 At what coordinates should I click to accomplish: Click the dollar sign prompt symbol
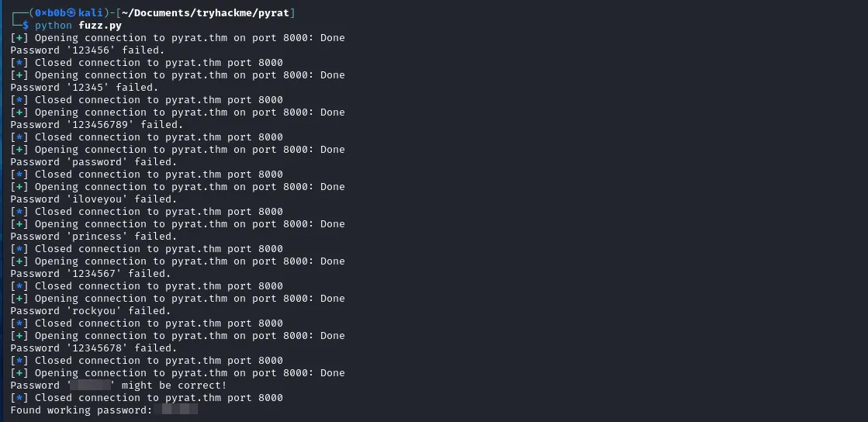tap(26, 26)
